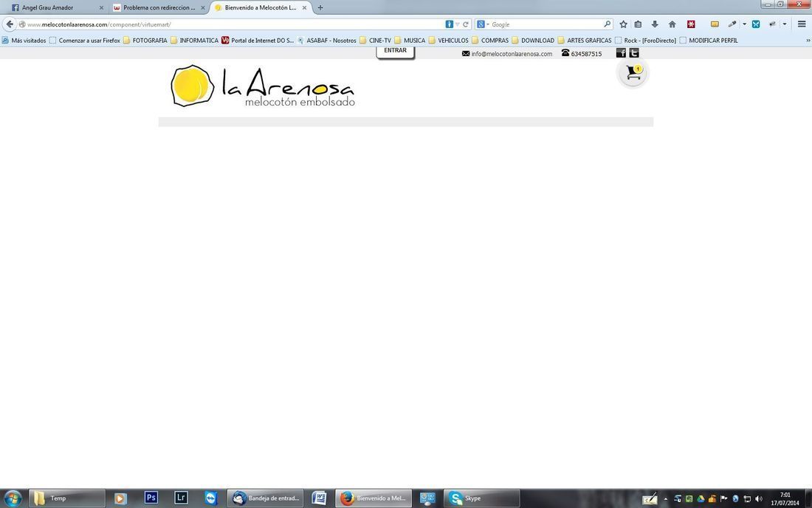Open the Firefox hamburger menu
Image resolution: width=812 pixels, height=508 pixels.
point(802,24)
